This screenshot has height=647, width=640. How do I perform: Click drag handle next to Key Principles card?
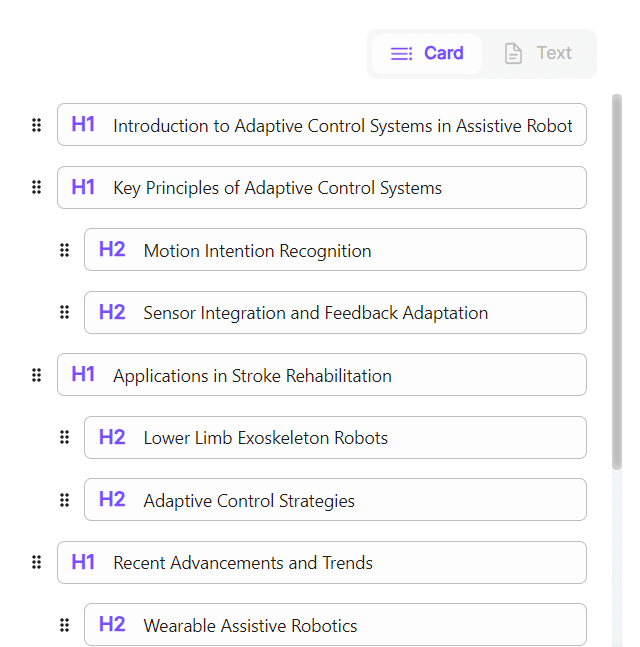[x=36, y=187]
